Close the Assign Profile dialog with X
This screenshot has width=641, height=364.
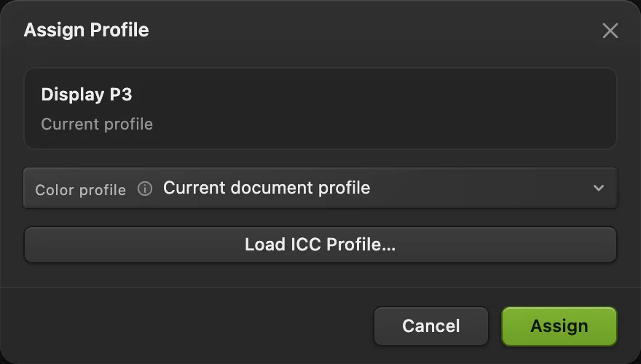[610, 31]
